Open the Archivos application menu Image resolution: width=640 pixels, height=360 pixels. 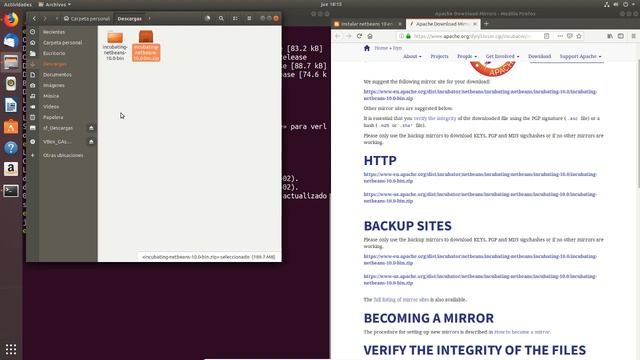click(55, 4)
